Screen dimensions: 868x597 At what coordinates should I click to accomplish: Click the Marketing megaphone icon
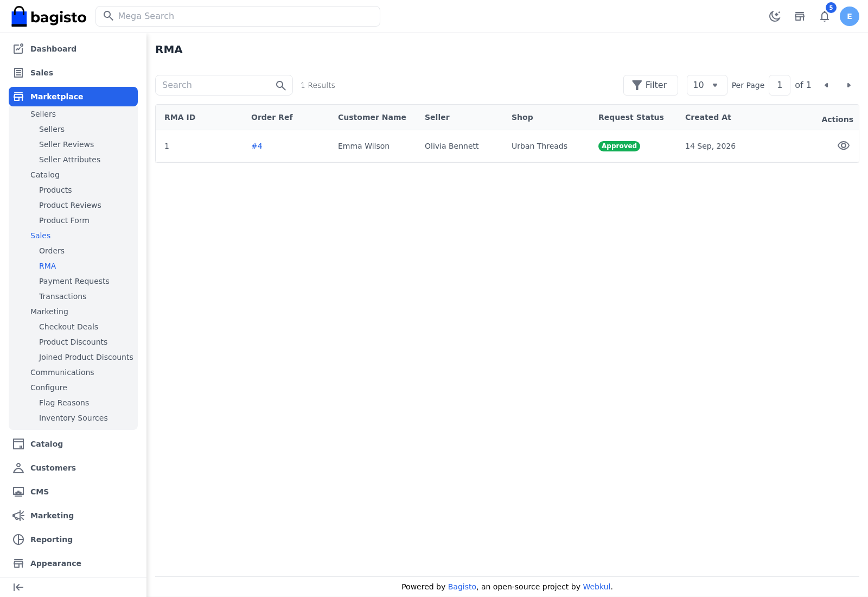tap(18, 516)
